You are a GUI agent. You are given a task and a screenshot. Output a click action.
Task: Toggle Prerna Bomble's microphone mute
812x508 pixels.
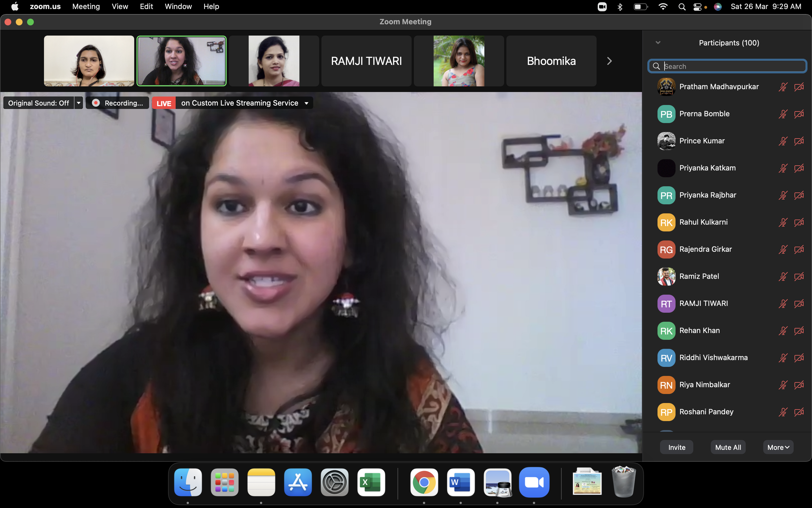(x=783, y=114)
